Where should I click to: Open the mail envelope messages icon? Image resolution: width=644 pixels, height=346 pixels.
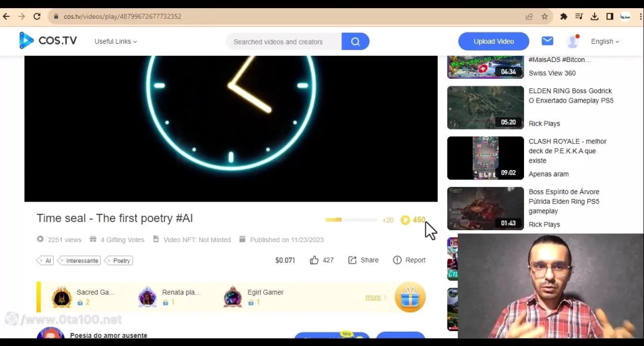pos(547,41)
